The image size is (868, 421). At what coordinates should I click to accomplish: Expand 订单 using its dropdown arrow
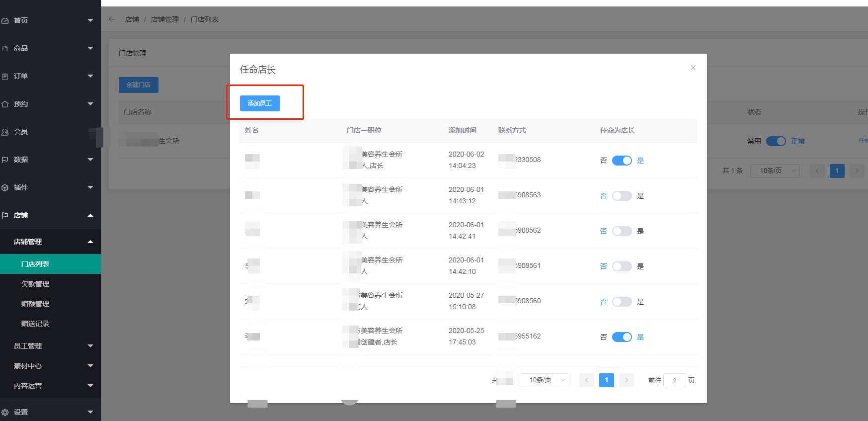(x=90, y=76)
